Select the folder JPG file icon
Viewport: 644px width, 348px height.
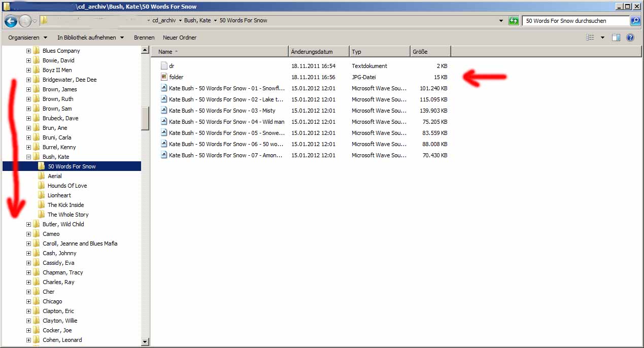164,77
